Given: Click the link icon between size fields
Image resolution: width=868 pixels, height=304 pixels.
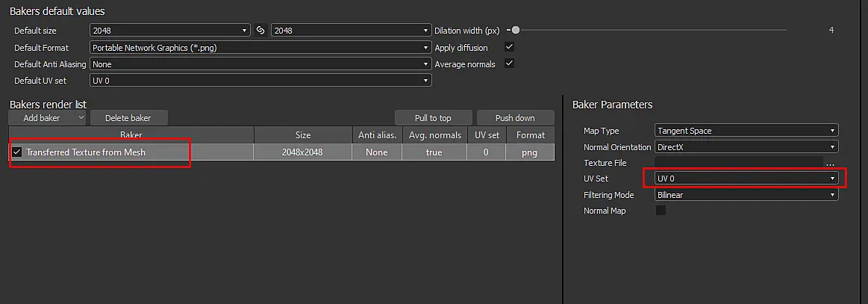Looking at the screenshot, I should click(x=260, y=31).
